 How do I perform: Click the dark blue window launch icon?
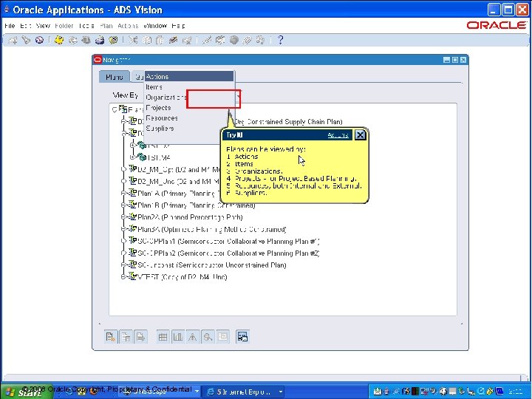click(x=242, y=337)
